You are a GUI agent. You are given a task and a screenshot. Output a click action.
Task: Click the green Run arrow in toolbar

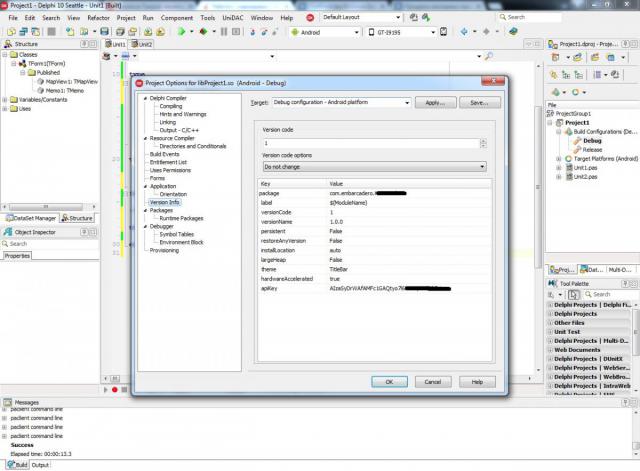[182, 31]
